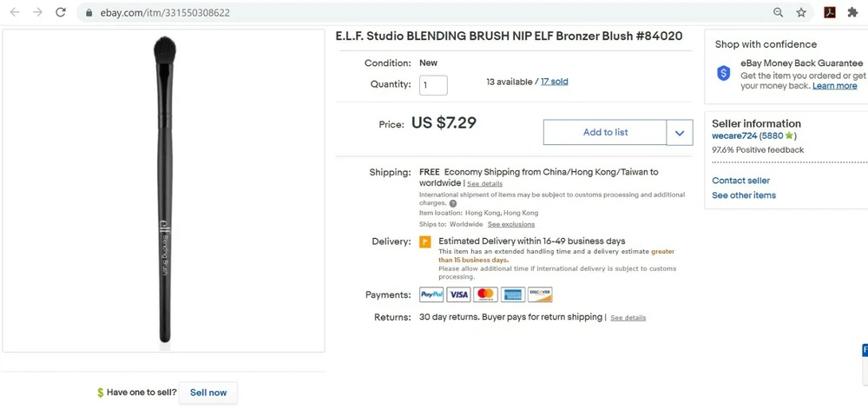
Task: Click the browser back arrow
Action: [15, 13]
